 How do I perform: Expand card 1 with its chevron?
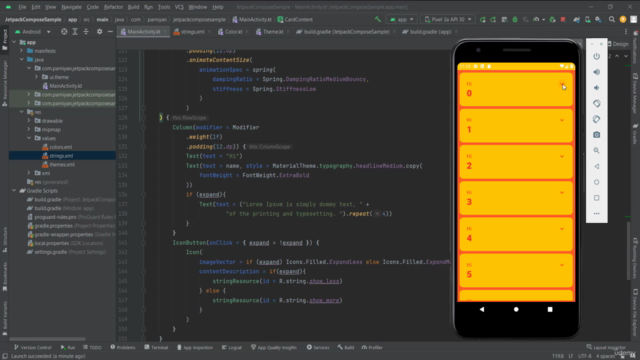tap(562, 120)
